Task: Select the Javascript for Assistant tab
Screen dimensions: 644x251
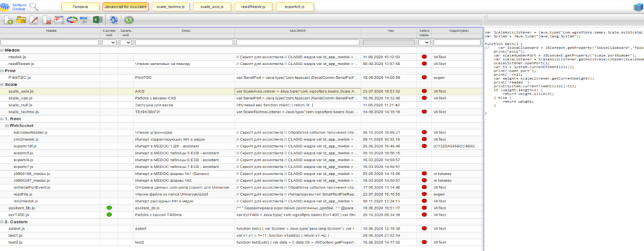Action: pyautogui.click(x=126, y=7)
